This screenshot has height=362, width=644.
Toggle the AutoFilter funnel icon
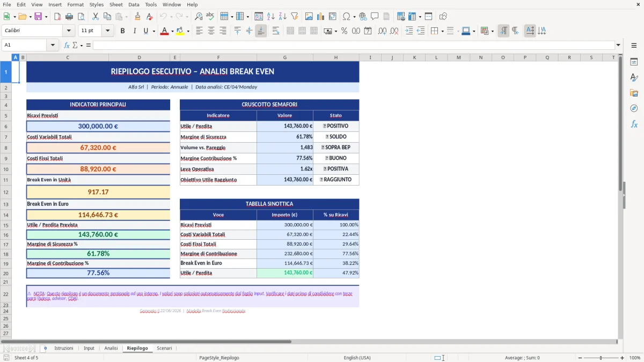(x=294, y=17)
